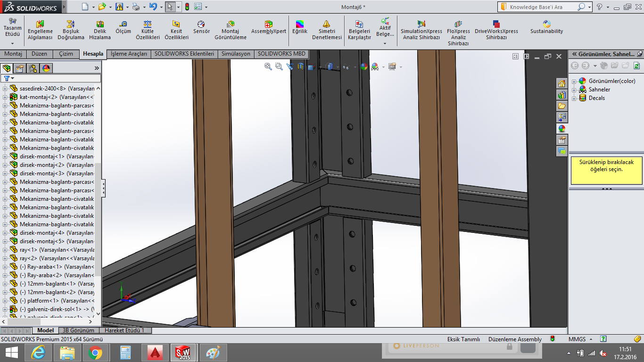Start FloXpress Analiz Sihirbazı
Viewport: 644px width, 362px height.
click(458, 33)
